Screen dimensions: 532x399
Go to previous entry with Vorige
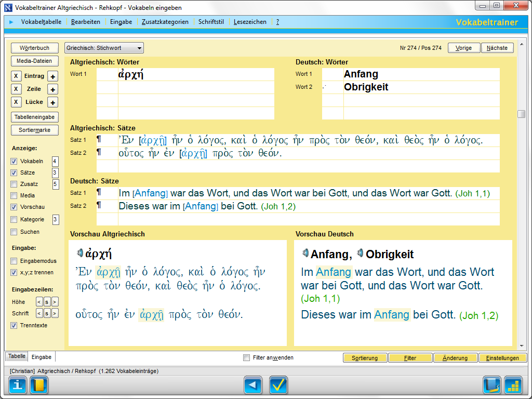pos(464,48)
